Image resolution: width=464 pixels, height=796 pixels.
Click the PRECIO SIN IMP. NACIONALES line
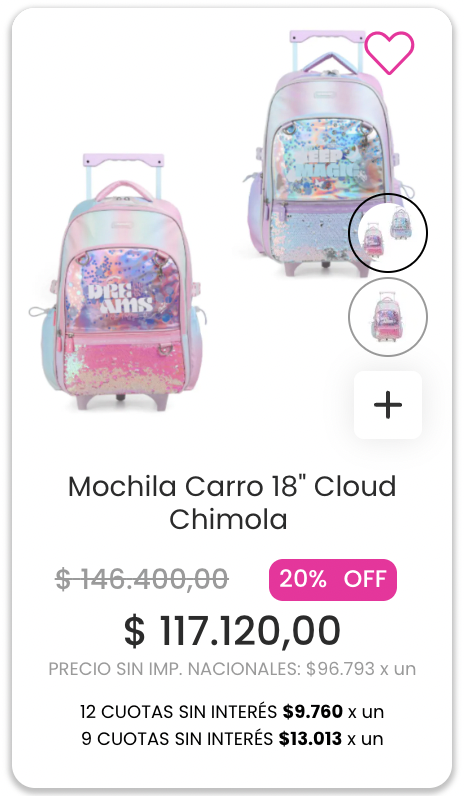click(232, 669)
